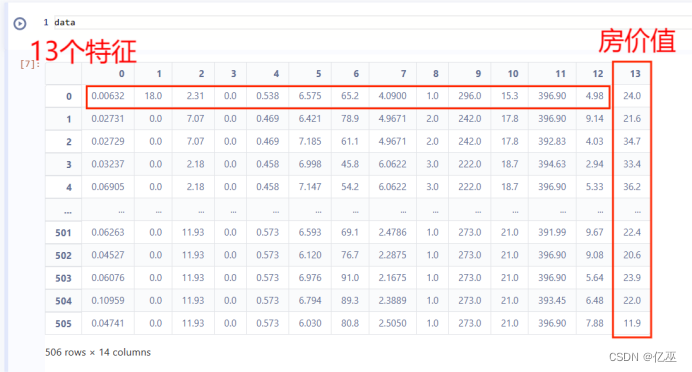The height and width of the screenshot is (372, 692).
Task: Select column header 9
Action: (478, 74)
